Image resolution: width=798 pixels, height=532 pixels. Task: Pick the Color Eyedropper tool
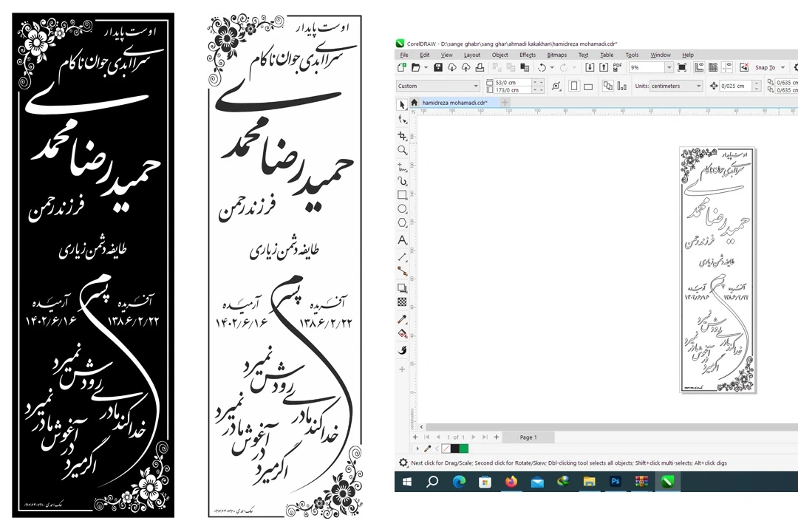(x=402, y=319)
